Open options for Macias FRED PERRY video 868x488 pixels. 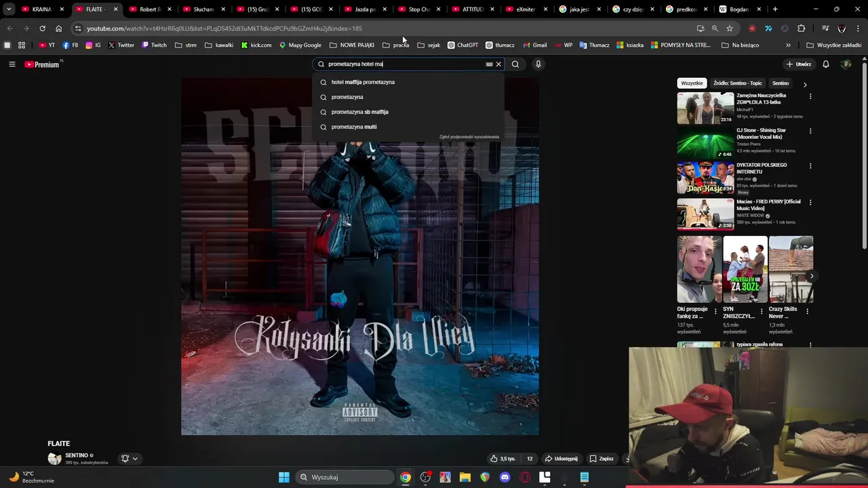tap(810, 202)
